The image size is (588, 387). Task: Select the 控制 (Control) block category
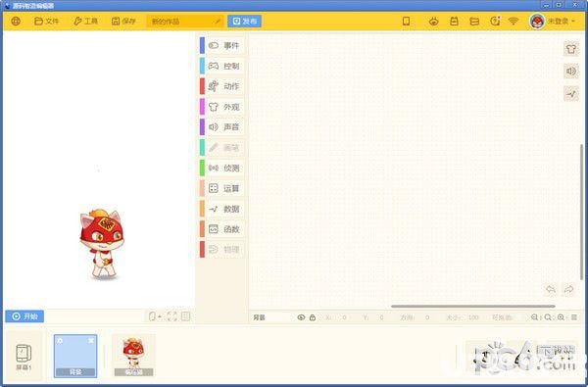(x=222, y=66)
